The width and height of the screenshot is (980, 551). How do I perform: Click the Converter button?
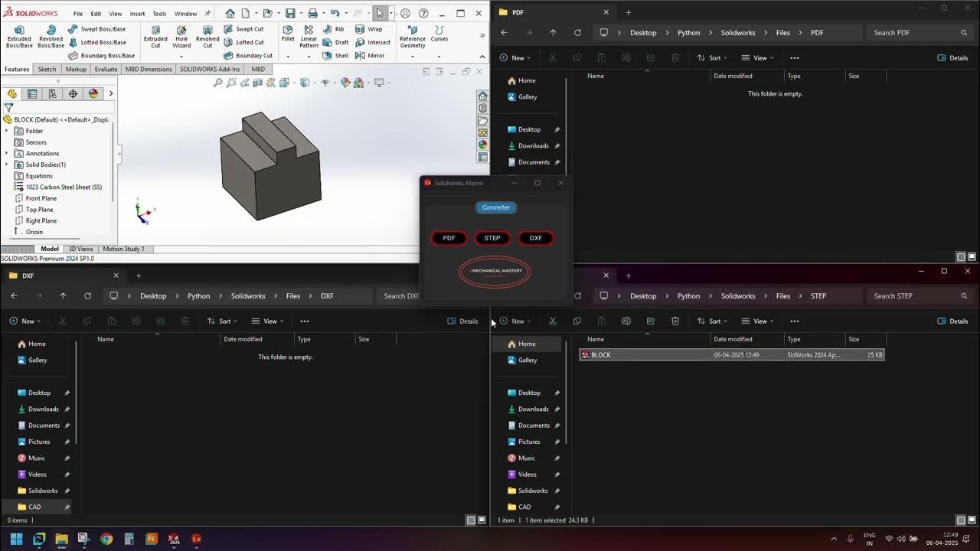(496, 207)
